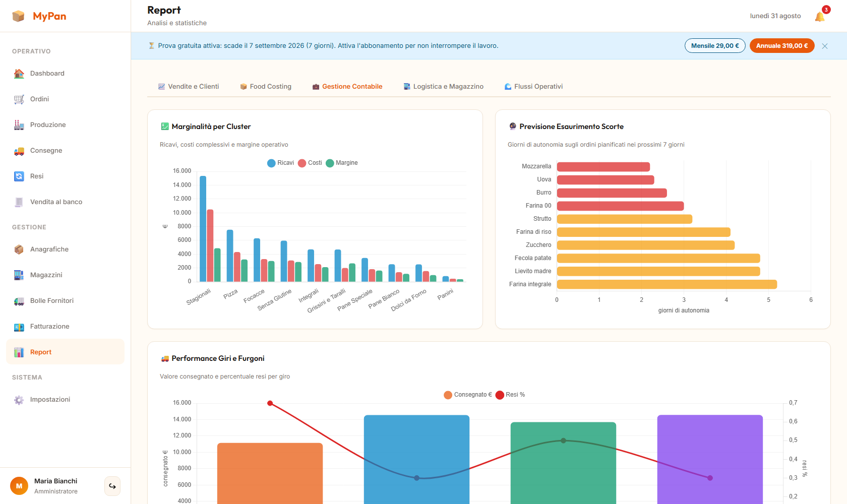847x504 pixels.
Task: Choose the Mensile 29,00 € plan
Action: click(715, 46)
